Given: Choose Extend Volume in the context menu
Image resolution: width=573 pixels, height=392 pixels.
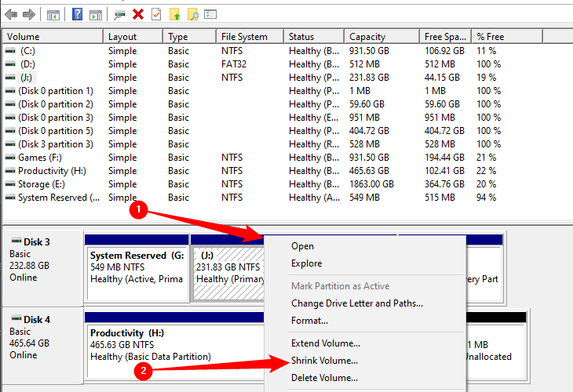Looking at the screenshot, I should 325,343.
